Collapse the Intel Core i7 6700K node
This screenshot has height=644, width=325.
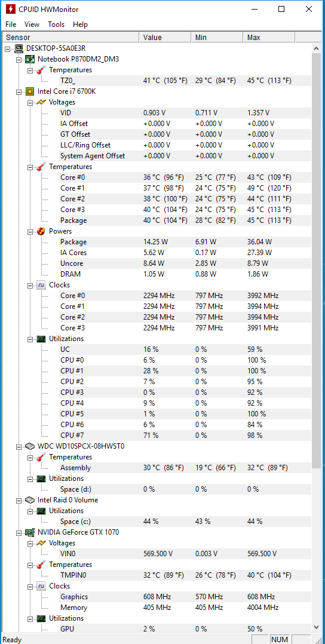tap(19, 91)
